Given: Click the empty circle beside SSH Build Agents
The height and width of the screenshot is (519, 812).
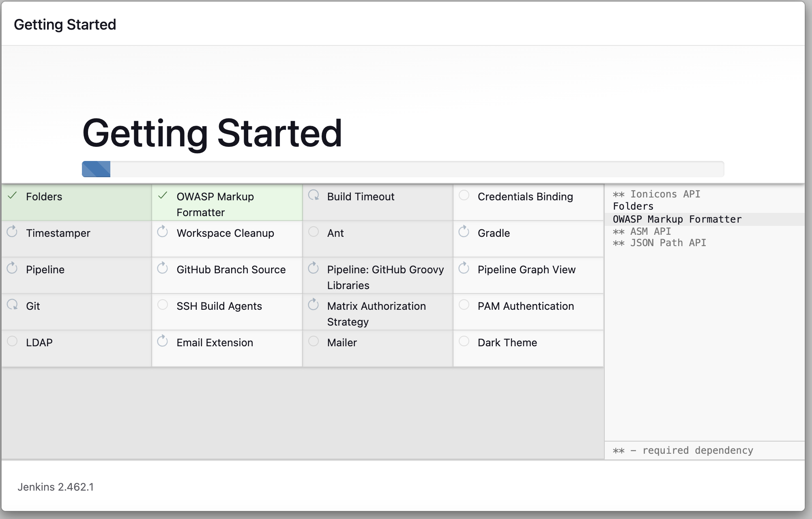Looking at the screenshot, I should tap(163, 305).
